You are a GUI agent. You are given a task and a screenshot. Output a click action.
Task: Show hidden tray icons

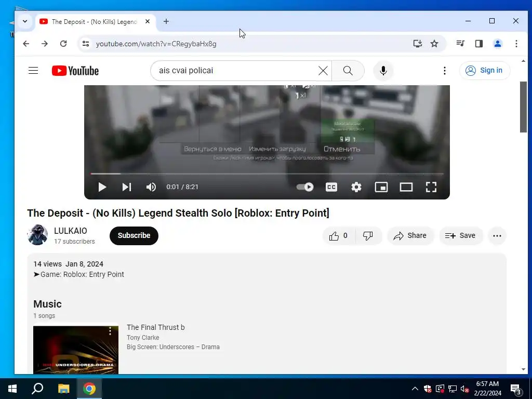point(415,389)
